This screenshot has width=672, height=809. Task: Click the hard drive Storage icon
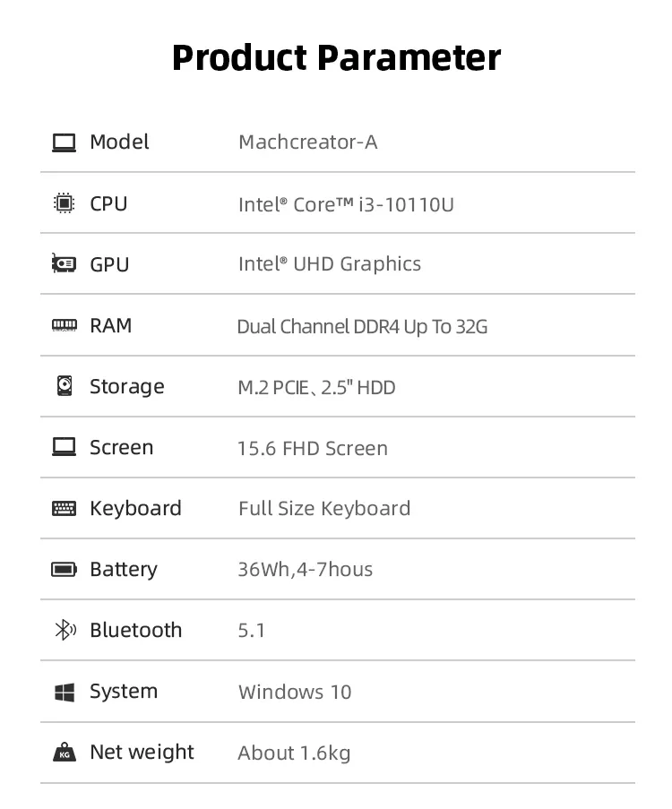coord(64,386)
